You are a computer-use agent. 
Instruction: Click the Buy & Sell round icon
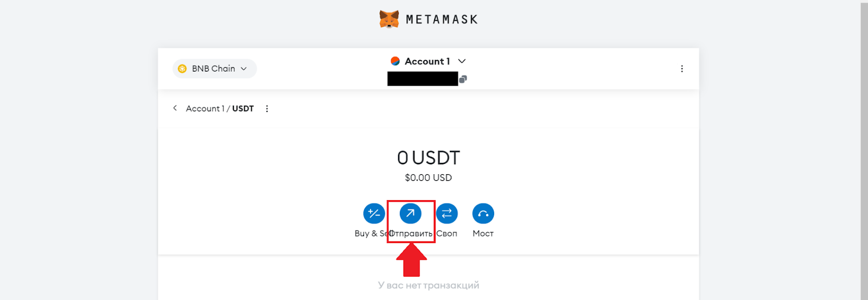tap(374, 213)
